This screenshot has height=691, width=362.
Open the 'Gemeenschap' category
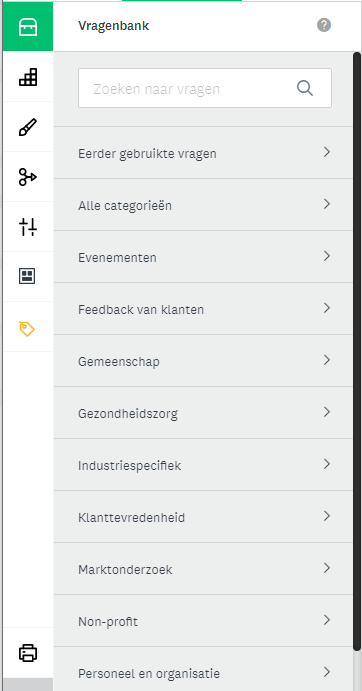pyautogui.click(x=203, y=361)
